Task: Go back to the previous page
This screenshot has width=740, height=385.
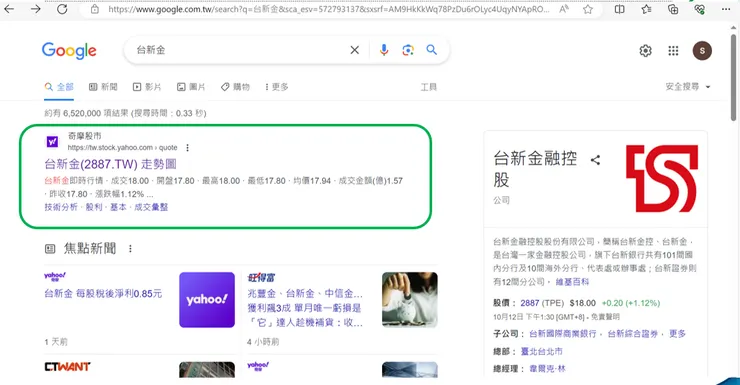Action: 9,9
